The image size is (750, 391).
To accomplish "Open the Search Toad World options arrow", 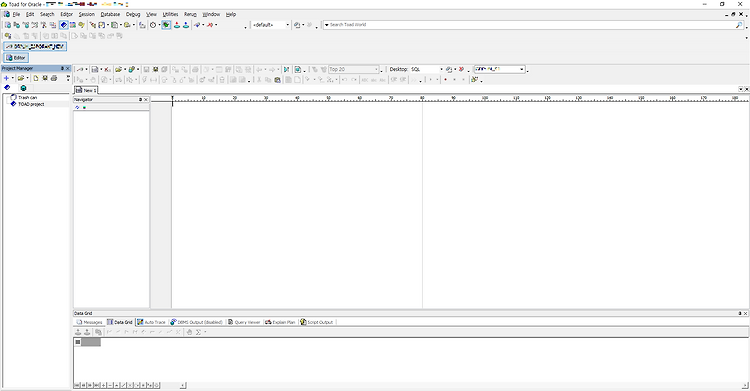I will tap(327, 24).
